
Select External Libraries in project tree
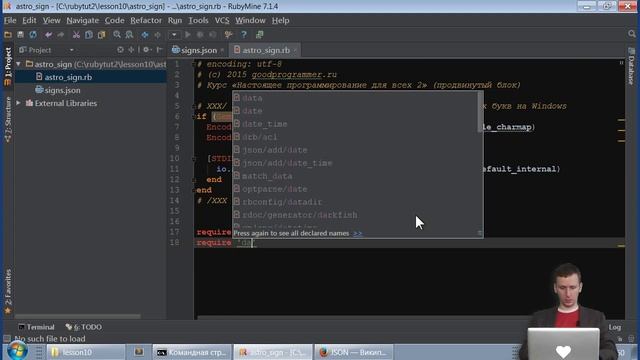click(66, 103)
